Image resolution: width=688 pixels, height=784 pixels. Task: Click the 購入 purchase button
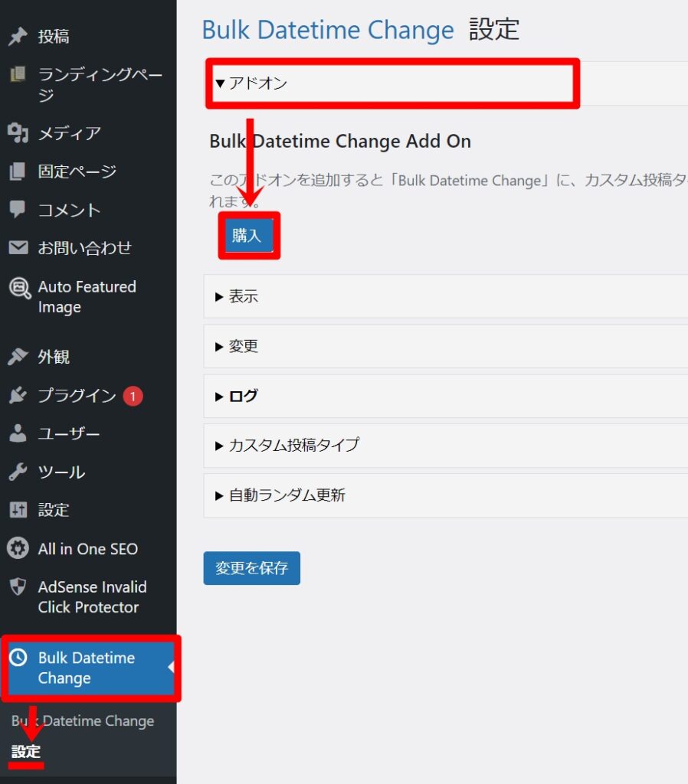[248, 236]
